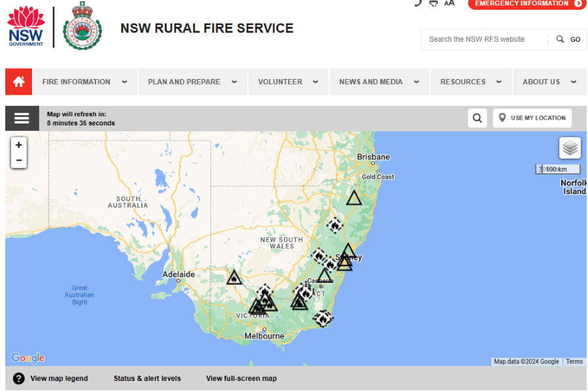Click the NSW Rural Fire Service heading

[206, 28]
